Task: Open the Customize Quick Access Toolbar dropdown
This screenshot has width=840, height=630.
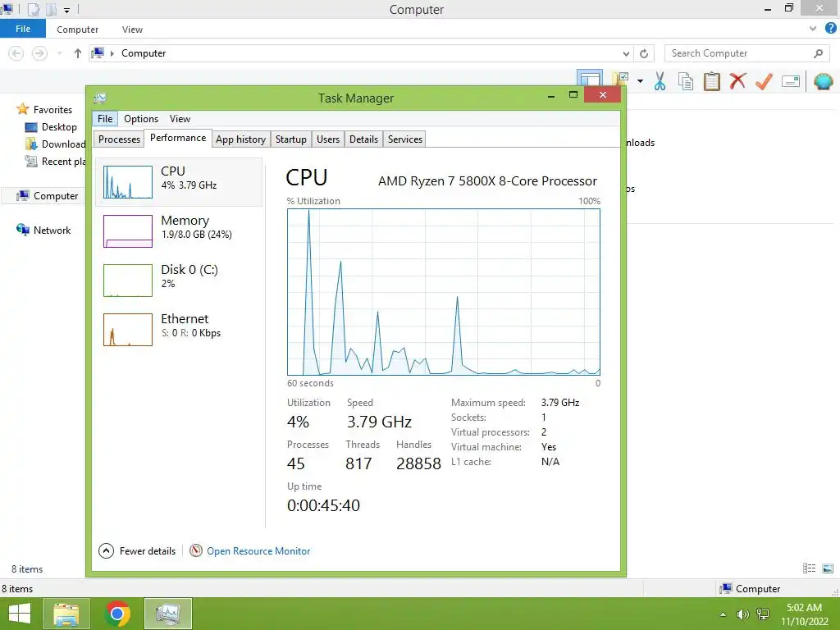Action: pyautogui.click(x=66, y=10)
